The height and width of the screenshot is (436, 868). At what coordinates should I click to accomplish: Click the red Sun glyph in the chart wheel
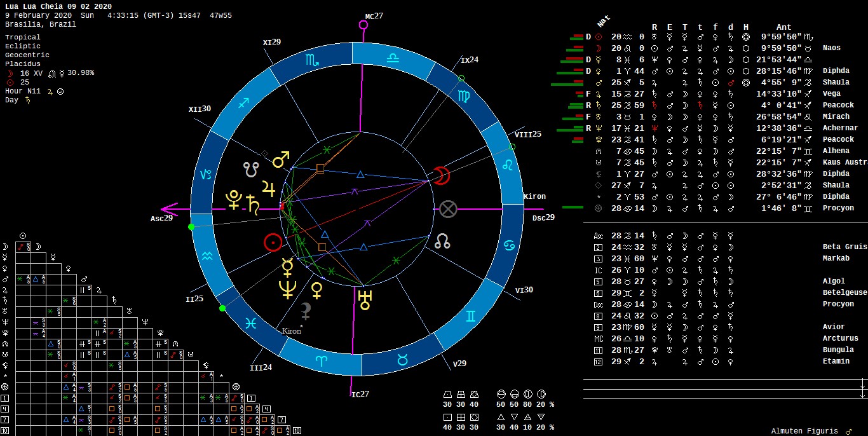[273, 242]
